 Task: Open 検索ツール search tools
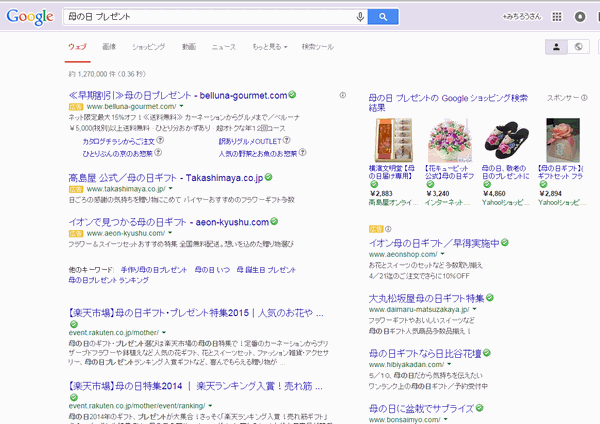pyautogui.click(x=318, y=47)
